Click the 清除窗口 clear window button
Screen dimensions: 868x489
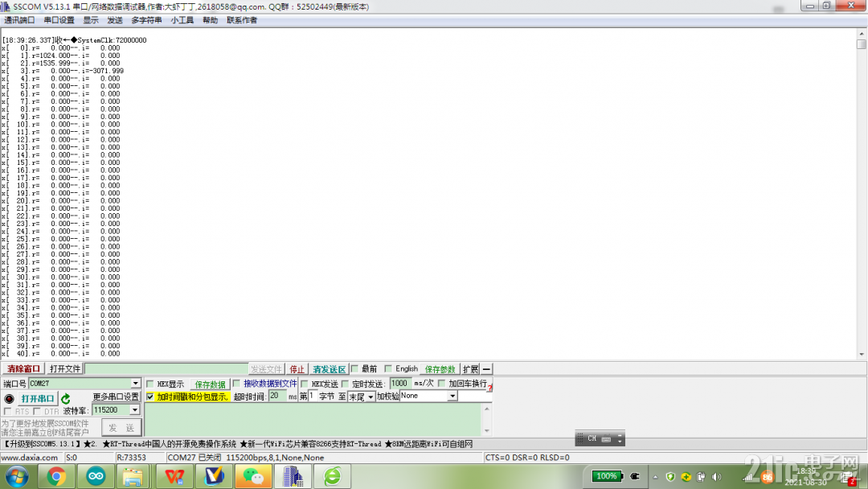[x=23, y=369]
